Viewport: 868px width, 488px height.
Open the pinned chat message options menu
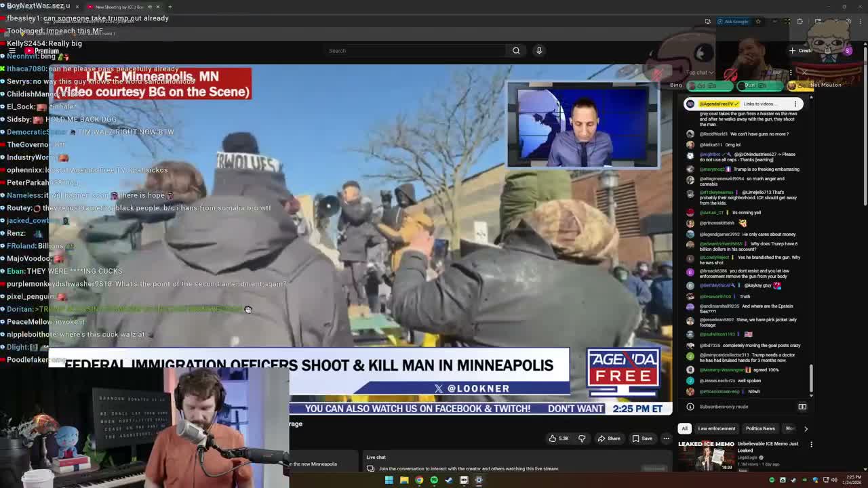coord(795,104)
